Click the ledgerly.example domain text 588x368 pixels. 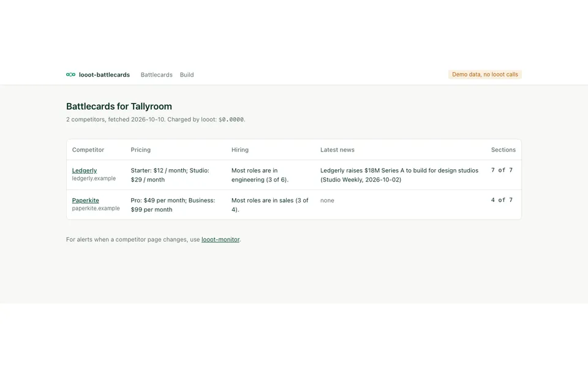[94, 178]
